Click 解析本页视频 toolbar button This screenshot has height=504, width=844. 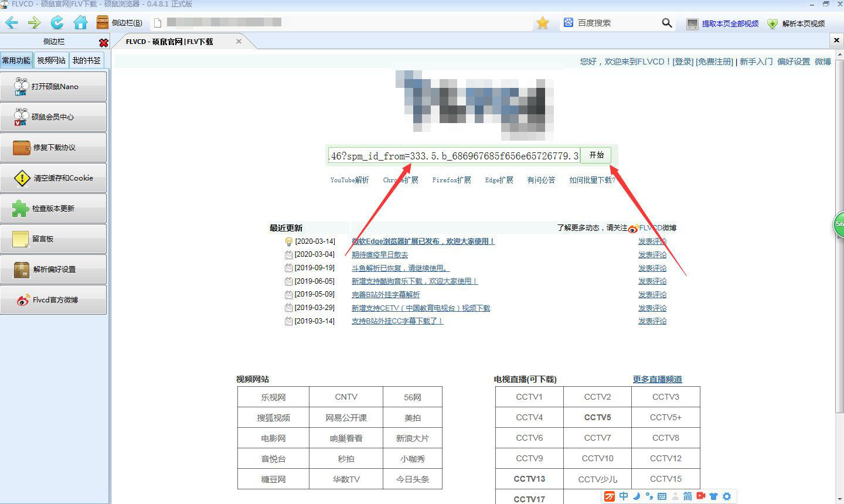pos(796,23)
